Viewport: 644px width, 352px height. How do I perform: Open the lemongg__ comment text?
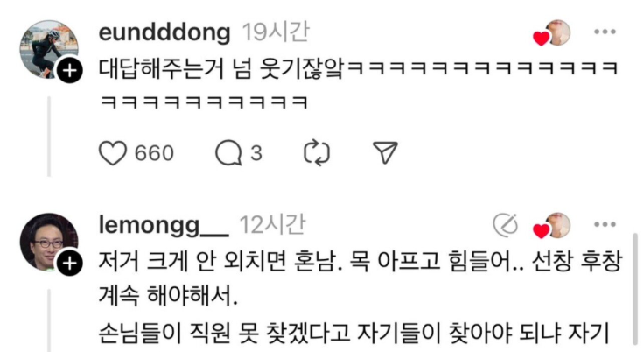tap(360, 296)
